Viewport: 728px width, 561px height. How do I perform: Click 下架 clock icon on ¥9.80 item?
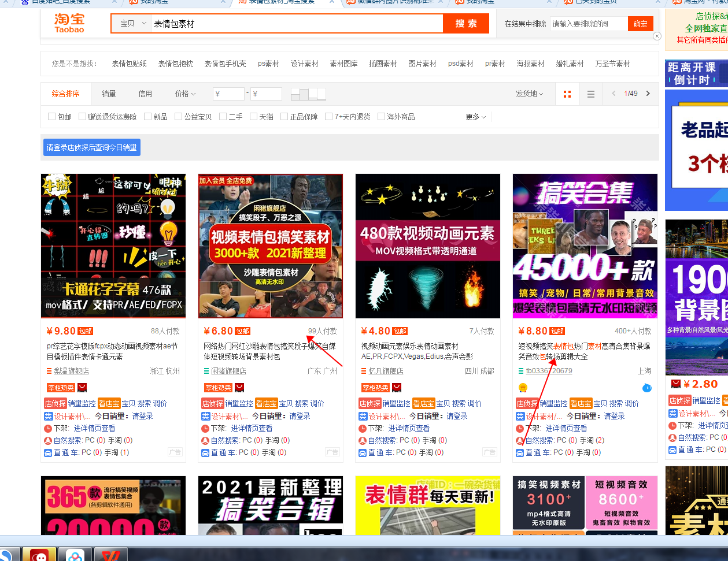pyautogui.click(x=48, y=429)
